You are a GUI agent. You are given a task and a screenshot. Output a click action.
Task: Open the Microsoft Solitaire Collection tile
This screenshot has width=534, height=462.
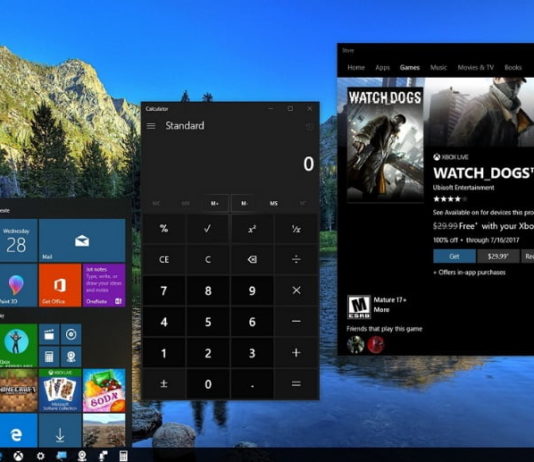pos(60,390)
